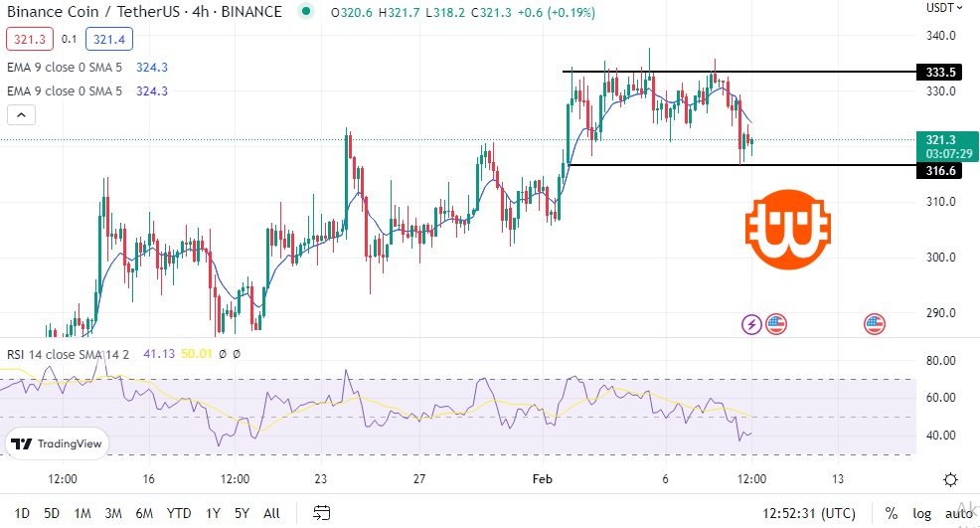This screenshot has width=980, height=528.
Task: Click the RSI value 41.13
Action: [x=159, y=354]
